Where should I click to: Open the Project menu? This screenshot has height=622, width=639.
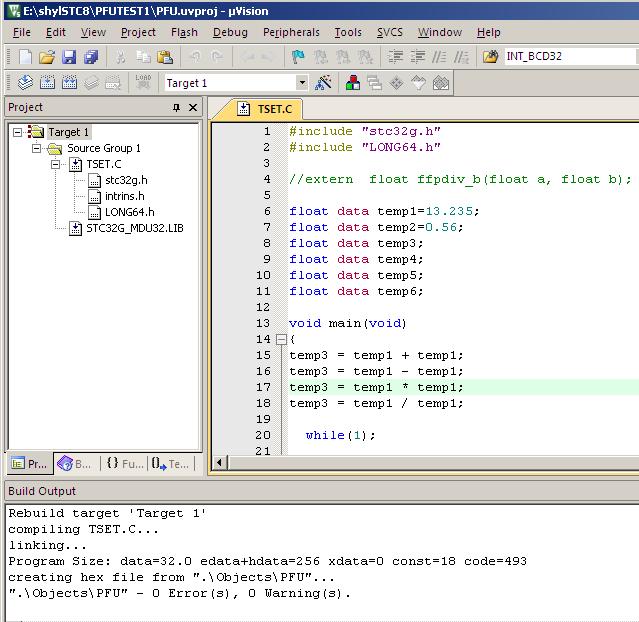point(138,32)
